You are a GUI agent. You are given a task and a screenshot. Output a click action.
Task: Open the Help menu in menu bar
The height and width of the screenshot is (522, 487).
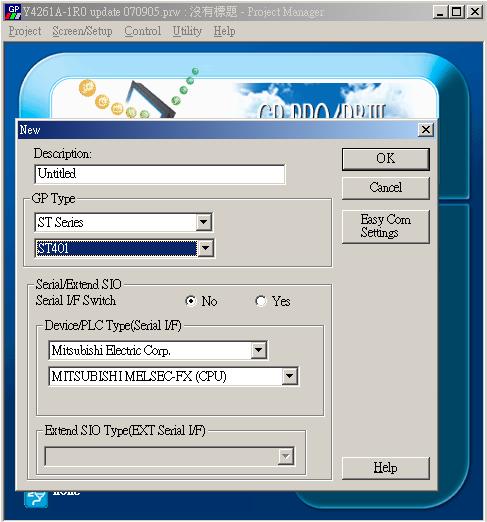pyautogui.click(x=224, y=31)
